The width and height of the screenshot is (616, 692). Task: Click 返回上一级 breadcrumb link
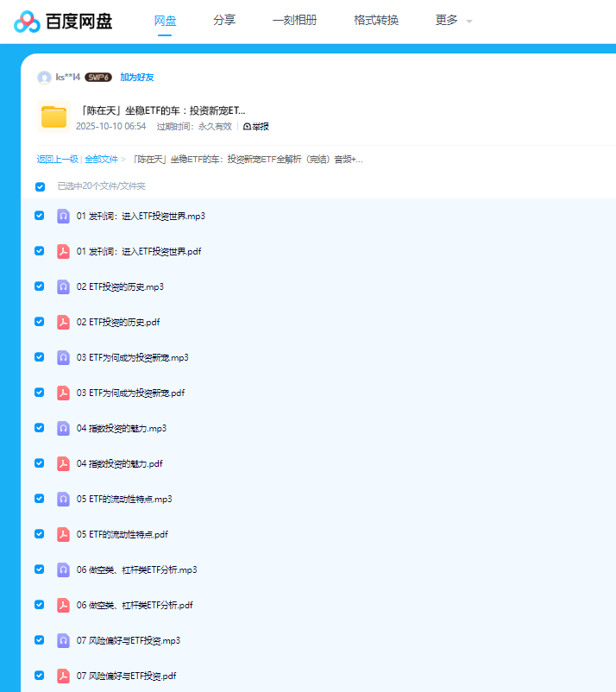pyautogui.click(x=57, y=160)
